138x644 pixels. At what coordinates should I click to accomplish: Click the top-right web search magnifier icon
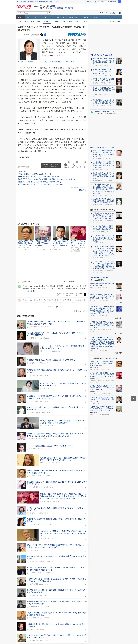pos(120,2)
